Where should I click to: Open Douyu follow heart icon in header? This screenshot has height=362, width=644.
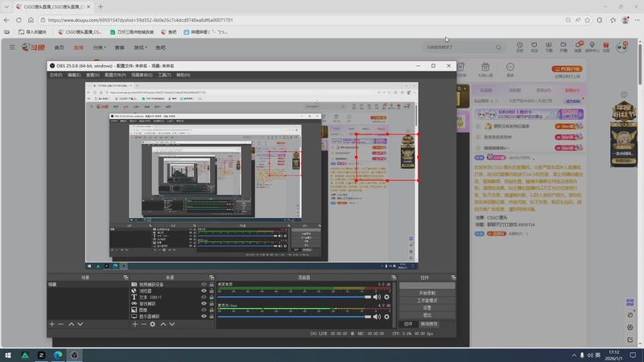tap(534, 47)
